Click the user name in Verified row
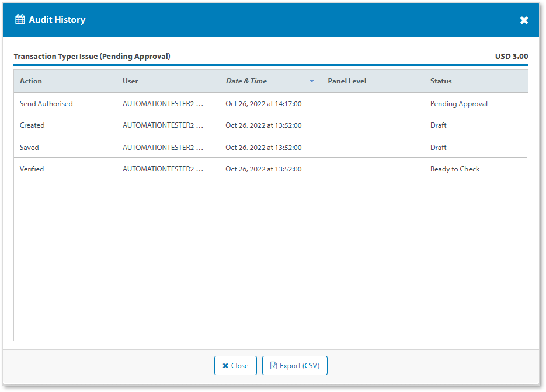546x392 pixels. pos(162,169)
